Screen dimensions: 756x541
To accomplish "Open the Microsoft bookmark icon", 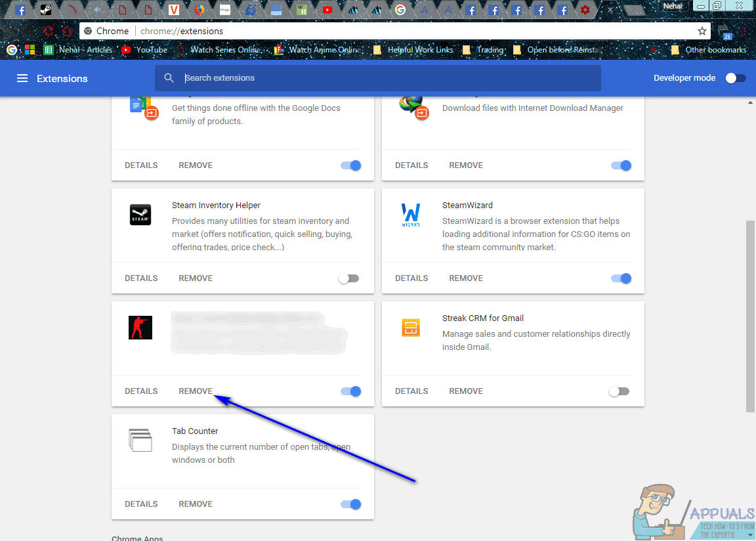I will click(30, 50).
